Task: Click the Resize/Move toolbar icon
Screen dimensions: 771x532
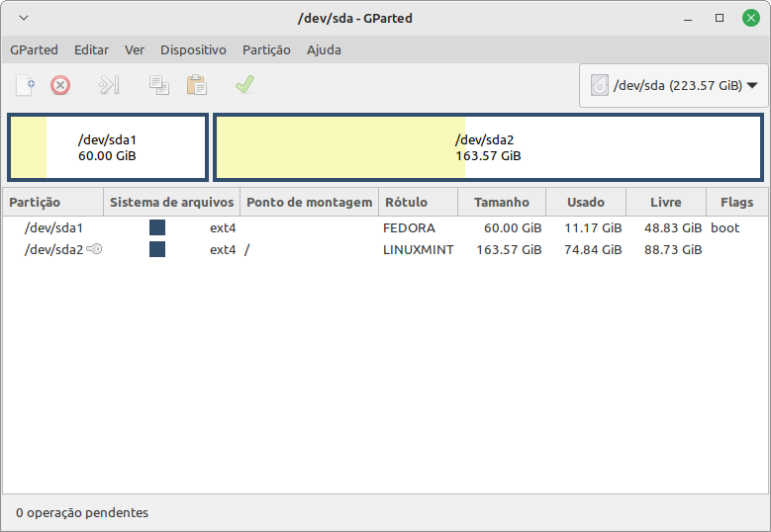Action: point(109,85)
